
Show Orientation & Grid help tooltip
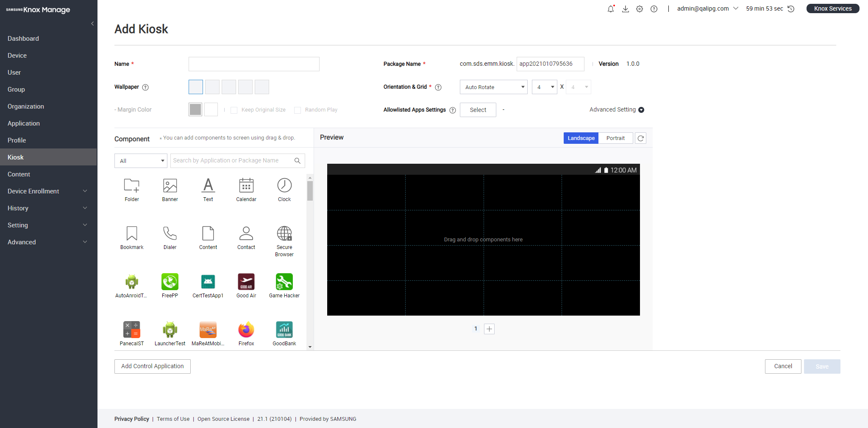coord(438,87)
